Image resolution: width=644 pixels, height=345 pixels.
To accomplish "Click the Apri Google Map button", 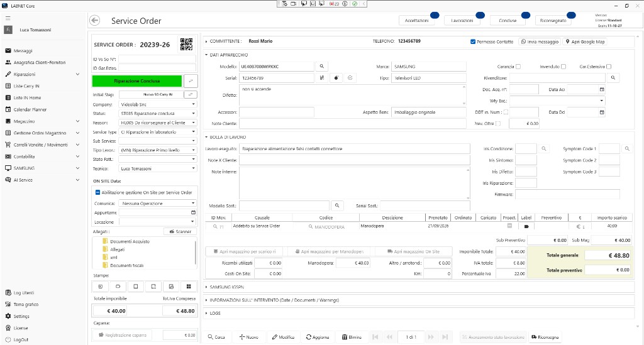I will pyautogui.click(x=586, y=42).
